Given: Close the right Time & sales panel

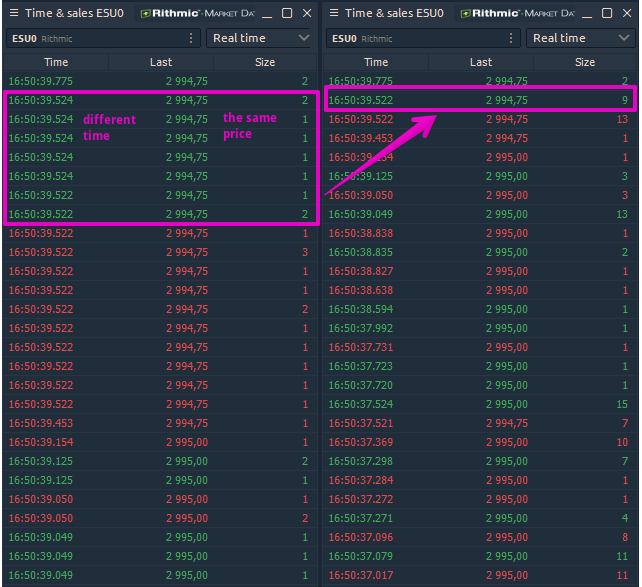Looking at the screenshot, I should coord(627,13).
